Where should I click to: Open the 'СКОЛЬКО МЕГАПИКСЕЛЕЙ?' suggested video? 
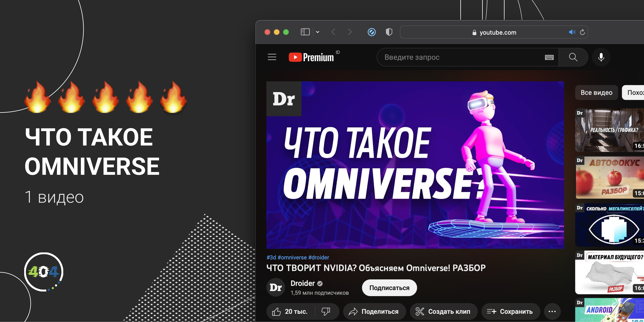point(609,225)
